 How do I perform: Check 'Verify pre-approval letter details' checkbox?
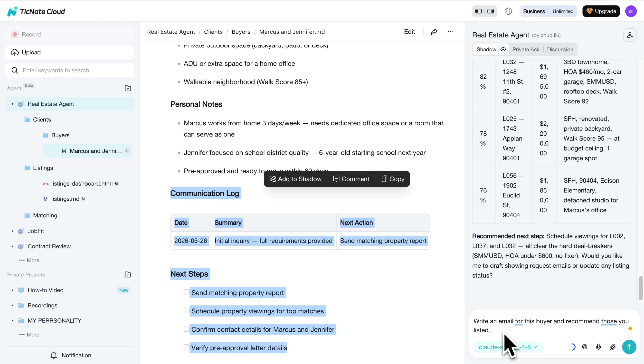pos(186,347)
